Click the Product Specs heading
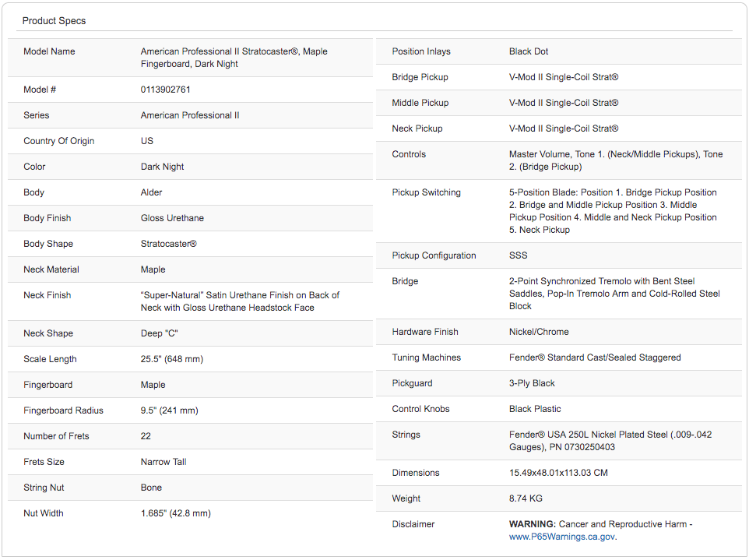This screenshot has height=560, width=749. pos(54,21)
